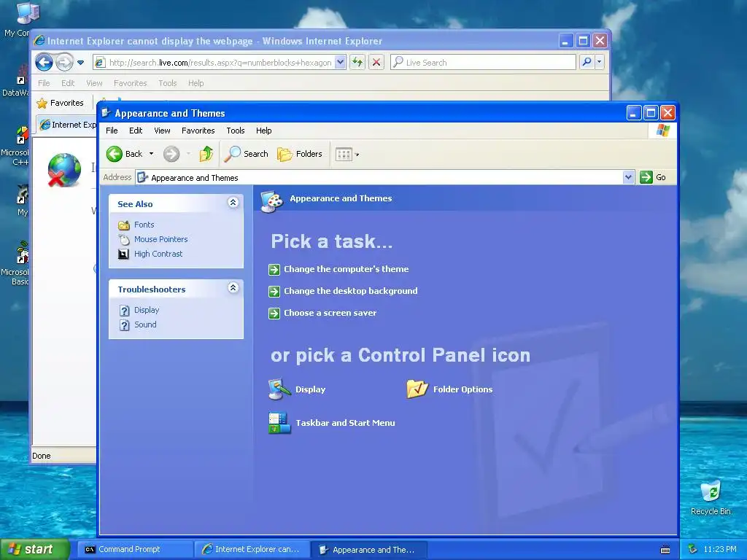Go back with the green Back arrow
747x560 pixels.
click(x=124, y=154)
